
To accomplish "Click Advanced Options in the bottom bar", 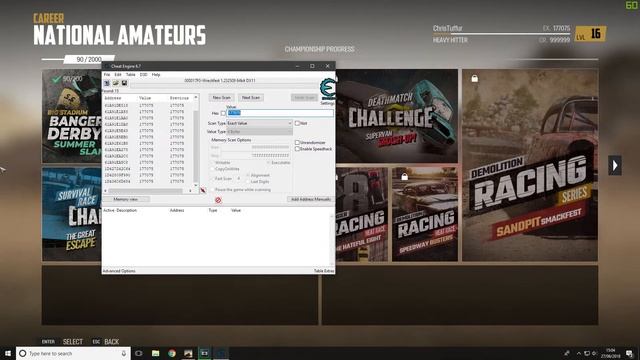I will coord(119,271).
